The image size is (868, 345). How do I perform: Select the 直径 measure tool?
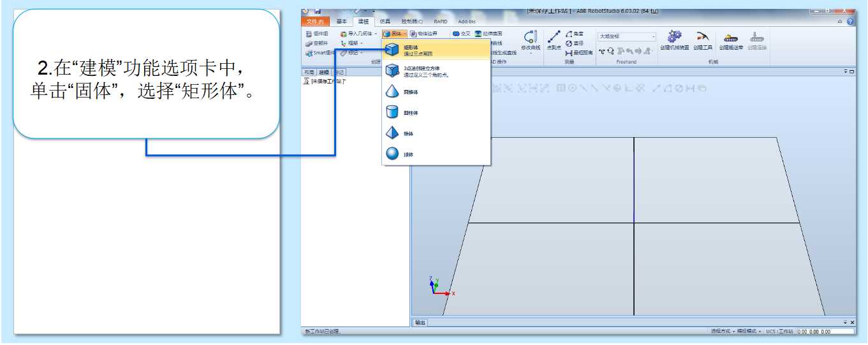pyautogui.click(x=575, y=43)
